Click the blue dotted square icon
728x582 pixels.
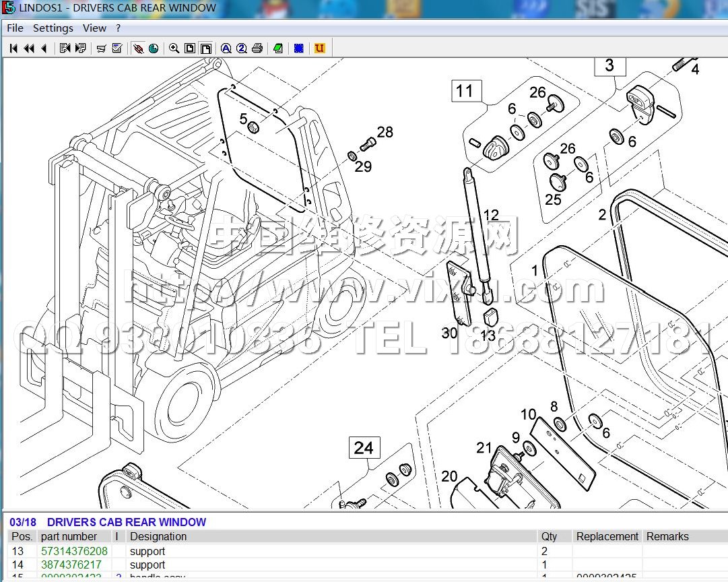pyautogui.click(x=298, y=48)
